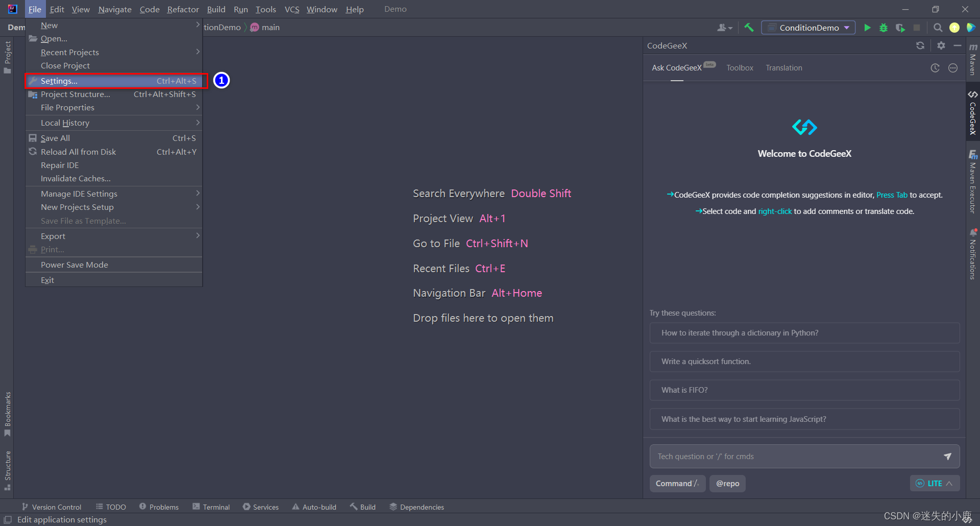Switch to the Toolbox tab

point(740,68)
